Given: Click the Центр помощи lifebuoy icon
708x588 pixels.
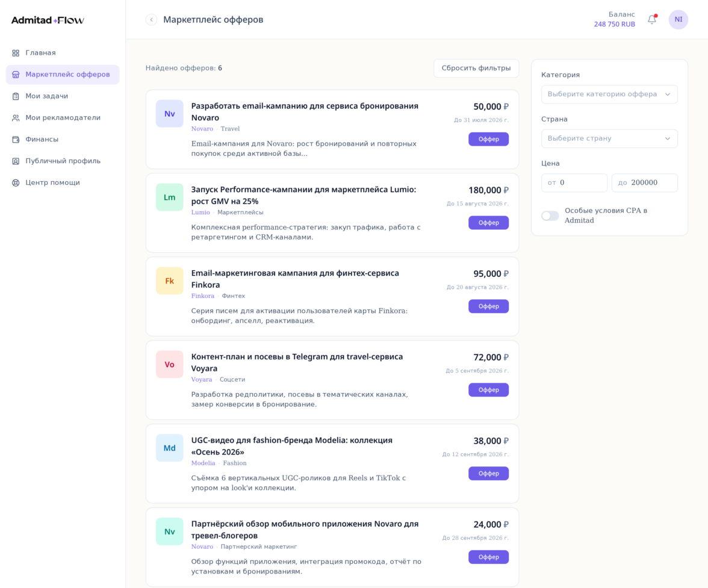Looking at the screenshot, I should pyautogui.click(x=16, y=183).
